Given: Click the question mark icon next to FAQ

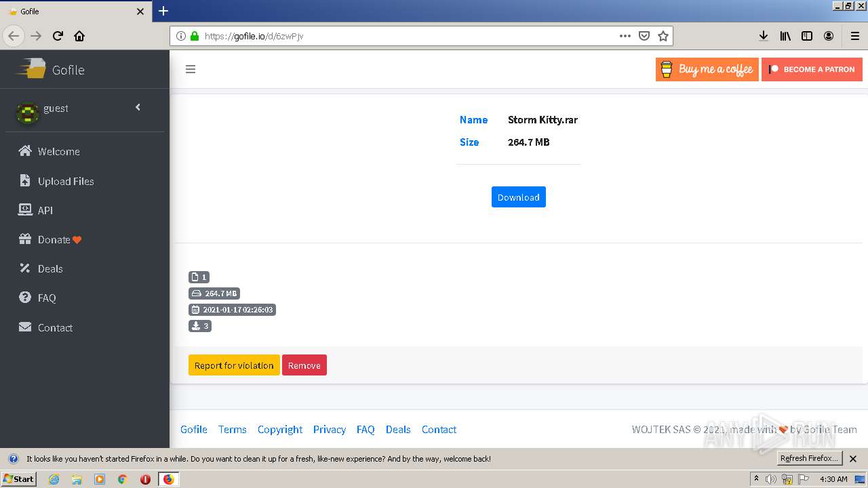Looking at the screenshot, I should pos(25,298).
